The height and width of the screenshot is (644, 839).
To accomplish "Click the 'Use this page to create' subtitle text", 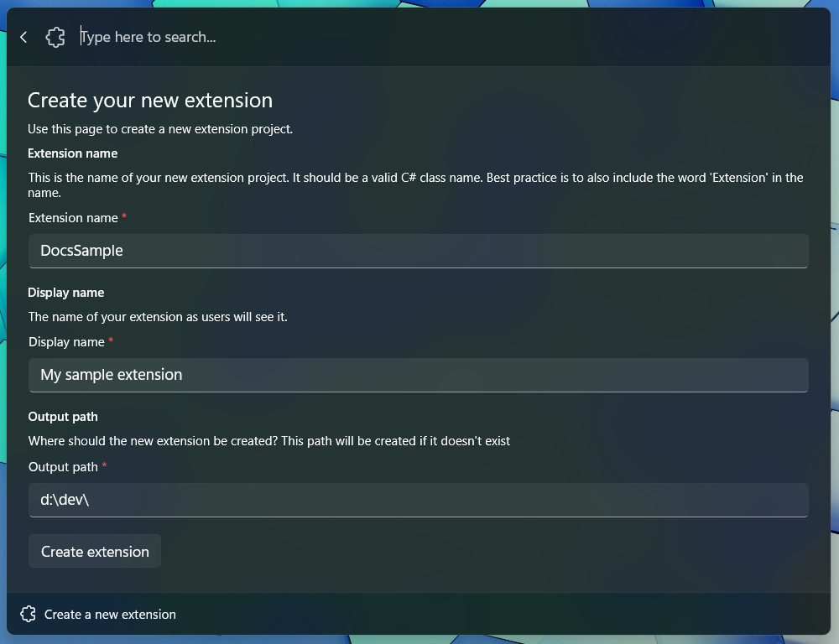I will pos(159,129).
